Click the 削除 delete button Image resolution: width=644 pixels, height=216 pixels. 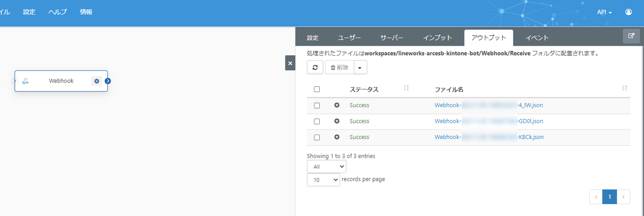[x=339, y=68]
